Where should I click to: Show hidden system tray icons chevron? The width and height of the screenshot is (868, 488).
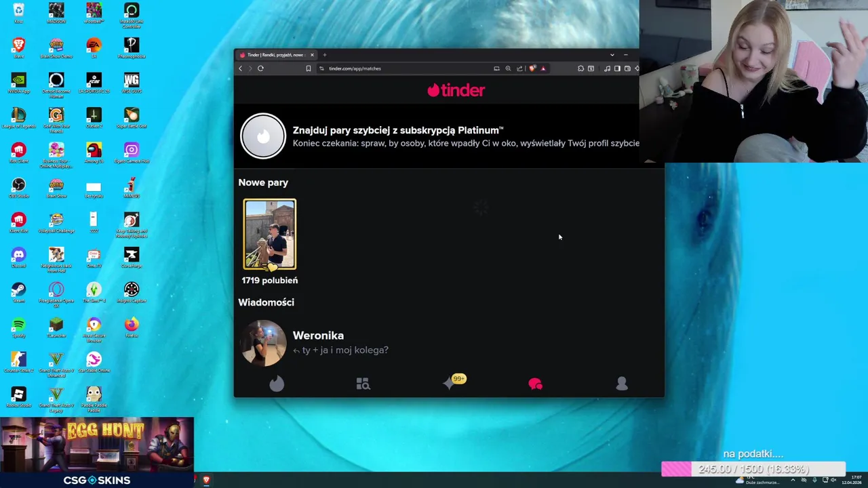[x=793, y=481]
